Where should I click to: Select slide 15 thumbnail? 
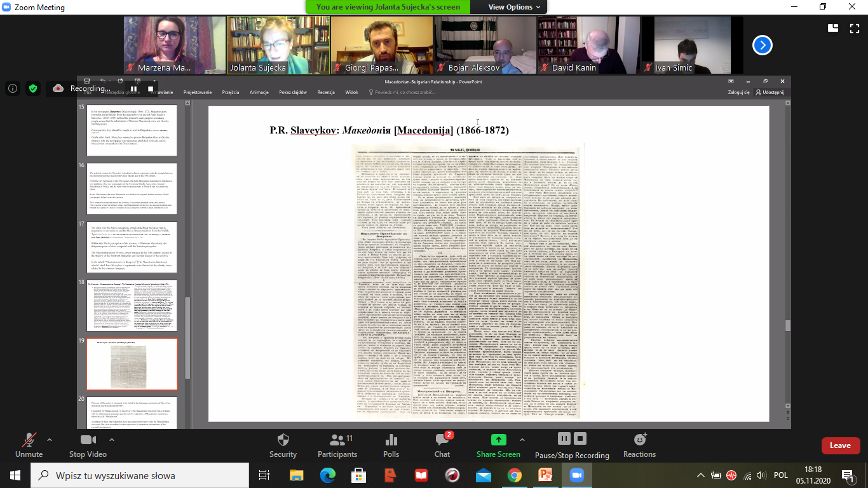132,130
